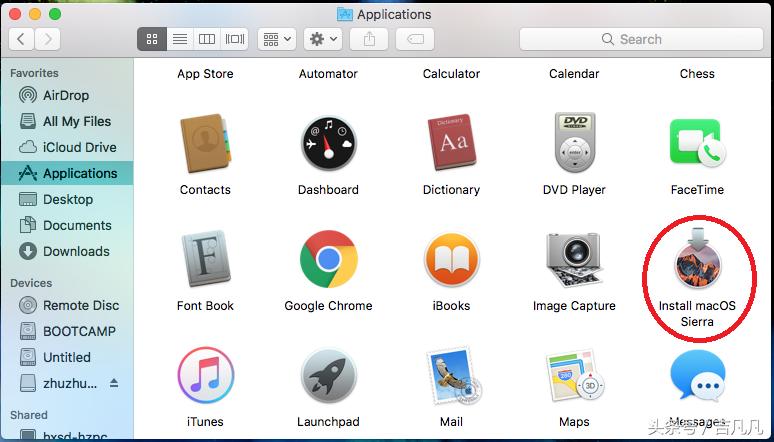Switch to list view

[180, 39]
